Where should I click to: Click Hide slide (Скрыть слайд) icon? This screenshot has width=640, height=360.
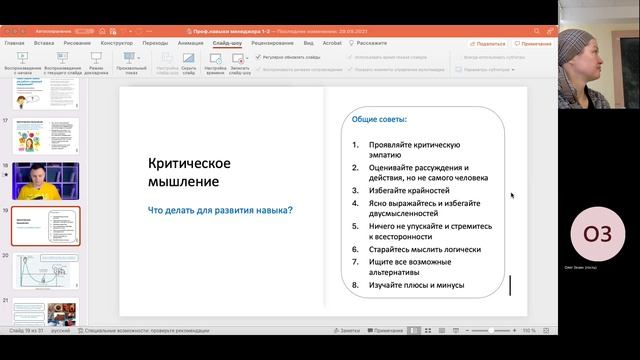pyautogui.click(x=189, y=58)
